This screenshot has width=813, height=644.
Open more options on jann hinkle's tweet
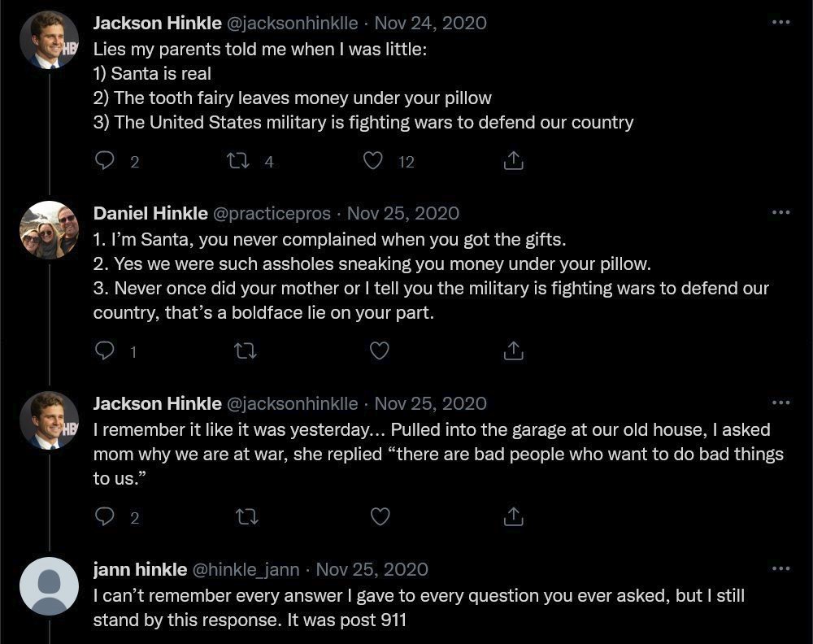[780, 568]
